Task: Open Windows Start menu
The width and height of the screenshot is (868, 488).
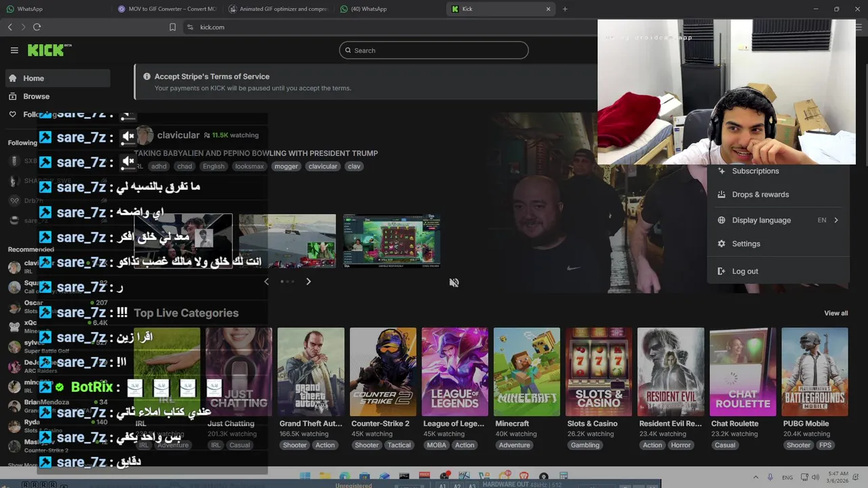Action: pyautogui.click(x=305, y=476)
